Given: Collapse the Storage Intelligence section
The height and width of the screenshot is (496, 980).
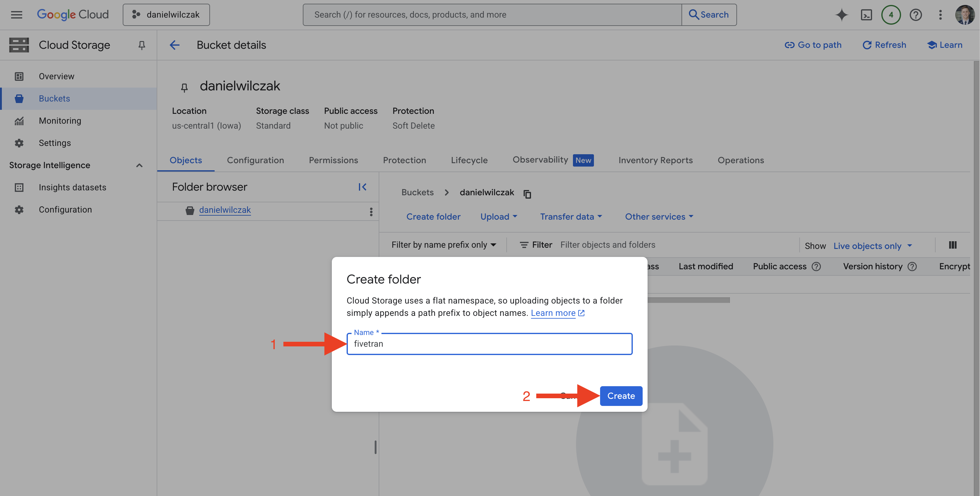Looking at the screenshot, I should pos(139,165).
